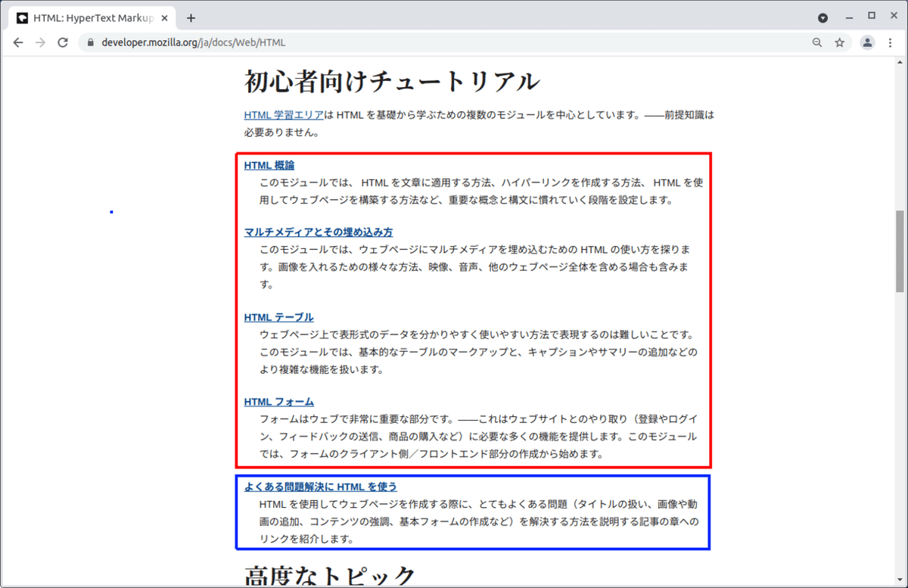Click the scrollbar up arrow
Viewport: 908px width, 588px height.
(901, 64)
